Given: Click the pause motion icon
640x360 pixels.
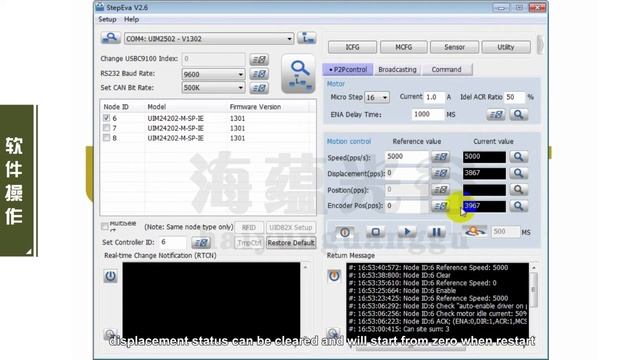Looking at the screenshot, I should [x=436, y=232].
